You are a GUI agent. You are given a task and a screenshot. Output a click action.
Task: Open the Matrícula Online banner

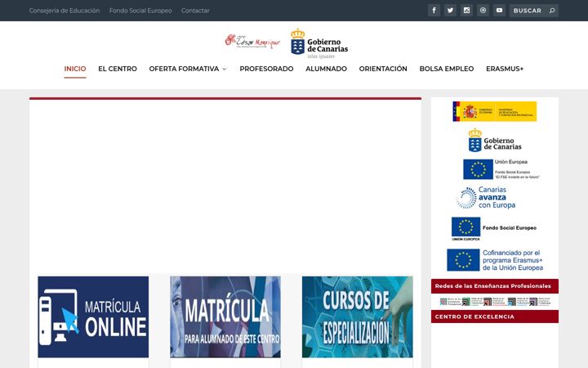93,317
